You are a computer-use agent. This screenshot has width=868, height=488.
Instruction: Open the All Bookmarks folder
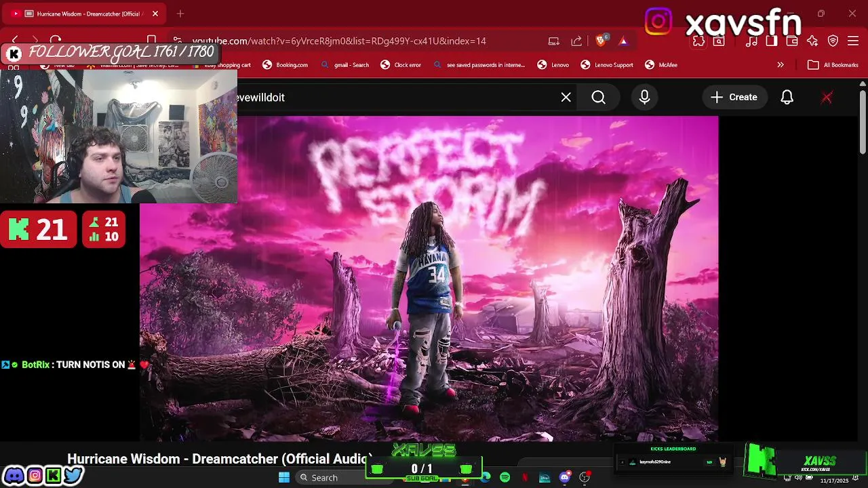[833, 65]
